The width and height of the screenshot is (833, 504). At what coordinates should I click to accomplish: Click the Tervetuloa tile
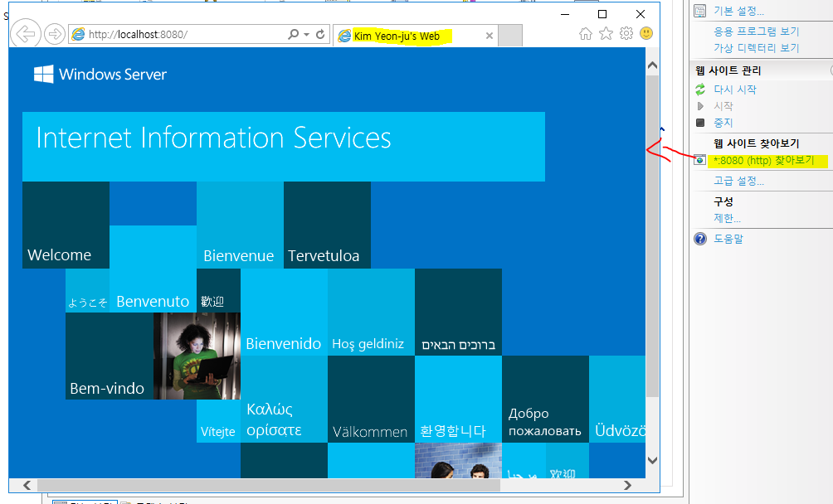327,225
